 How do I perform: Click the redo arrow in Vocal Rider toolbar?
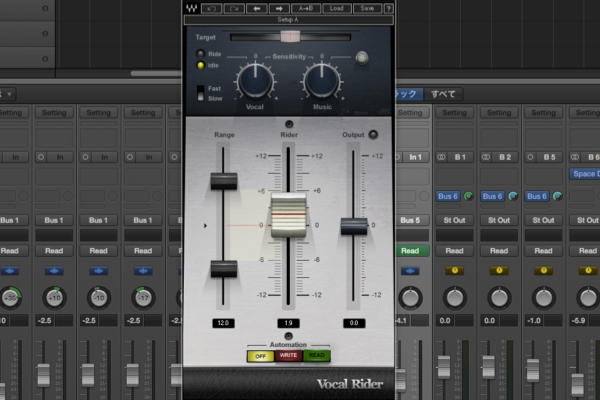[234, 8]
